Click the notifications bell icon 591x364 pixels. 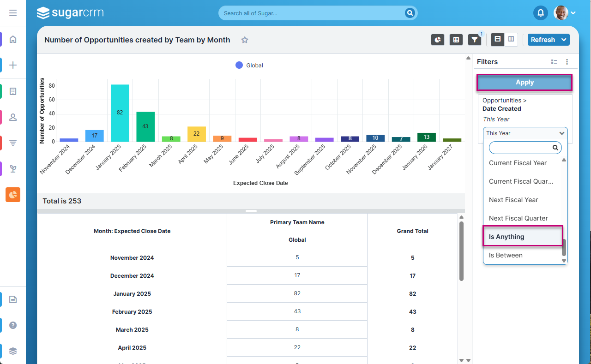[x=540, y=13]
